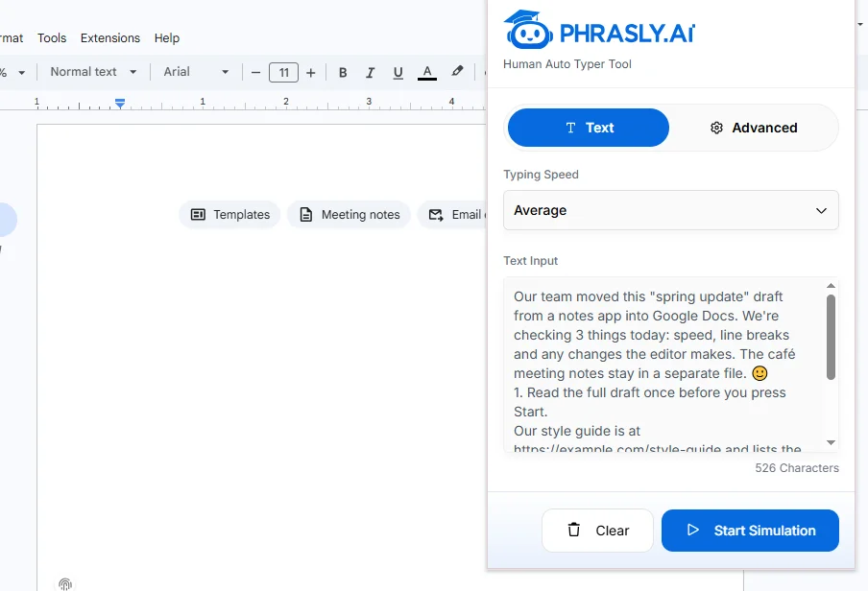Click the 526 Characters counter
The height and width of the screenshot is (591, 868).
[x=797, y=468]
